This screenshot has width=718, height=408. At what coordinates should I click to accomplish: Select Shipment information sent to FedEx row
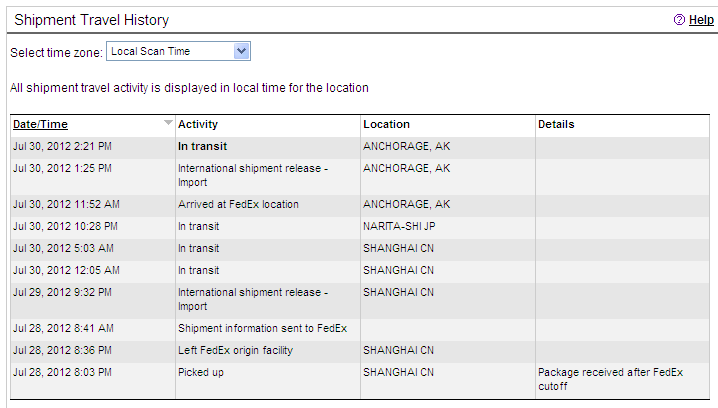pos(262,328)
